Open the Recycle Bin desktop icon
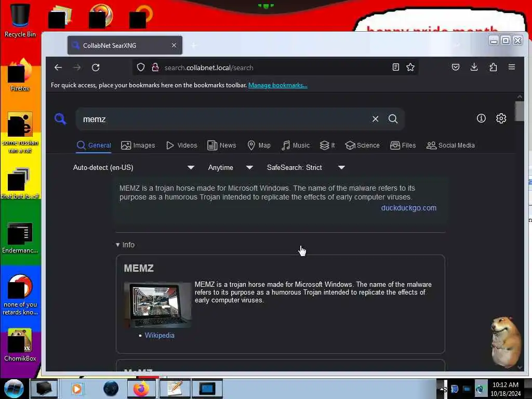The image size is (532, 399). [x=20, y=20]
